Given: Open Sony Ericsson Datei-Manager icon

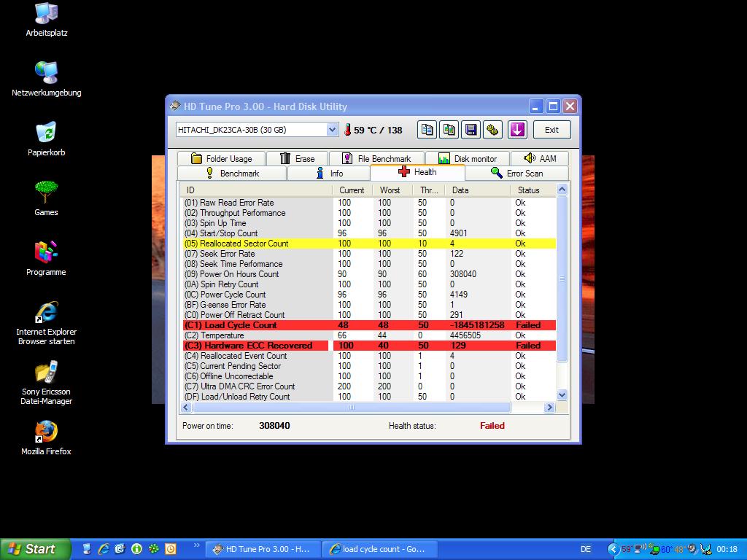Looking at the screenshot, I should click(46, 372).
